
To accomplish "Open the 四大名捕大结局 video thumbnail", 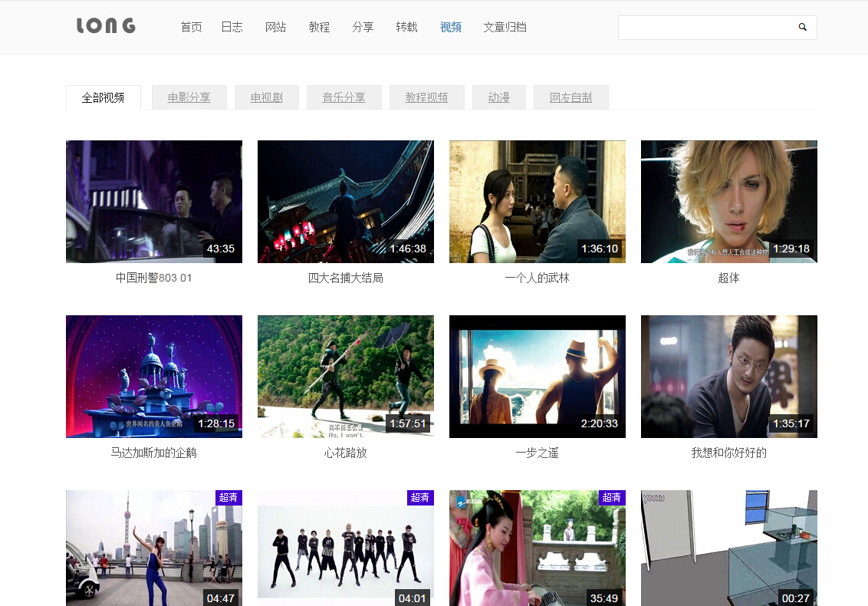I will coord(346,202).
